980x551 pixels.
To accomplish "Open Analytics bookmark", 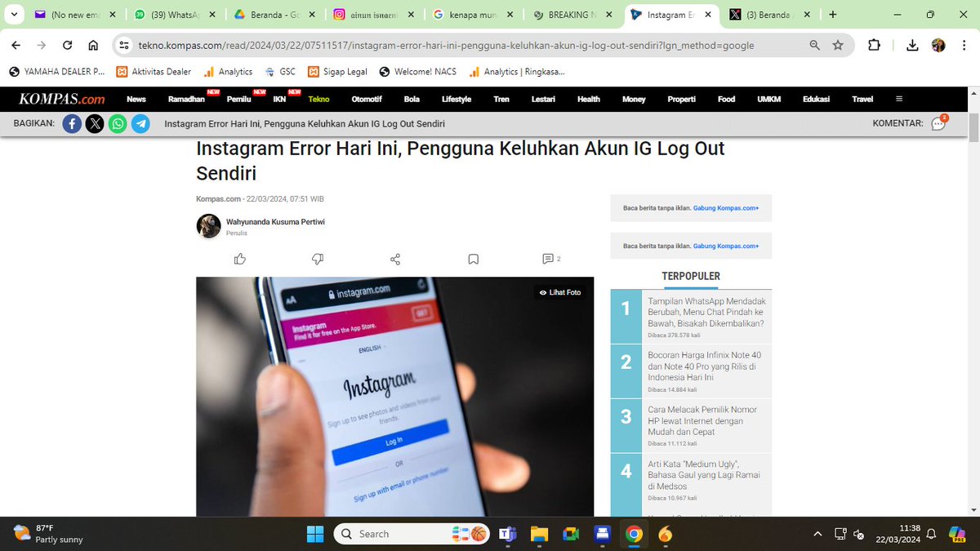I will (229, 71).
